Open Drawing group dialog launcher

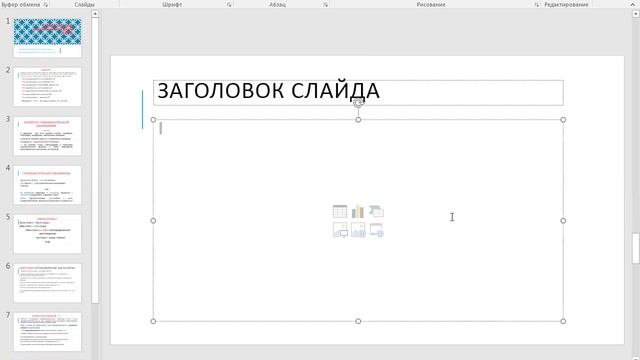[536, 4]
